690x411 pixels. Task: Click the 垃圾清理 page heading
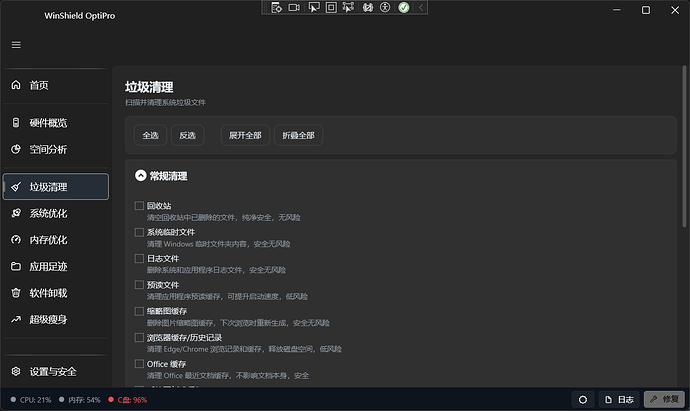149,87
